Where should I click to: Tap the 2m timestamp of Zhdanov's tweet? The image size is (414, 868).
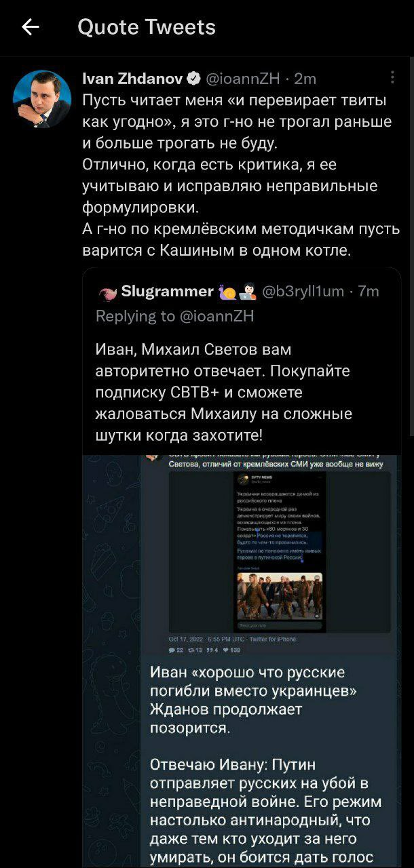tap(305, 79)
